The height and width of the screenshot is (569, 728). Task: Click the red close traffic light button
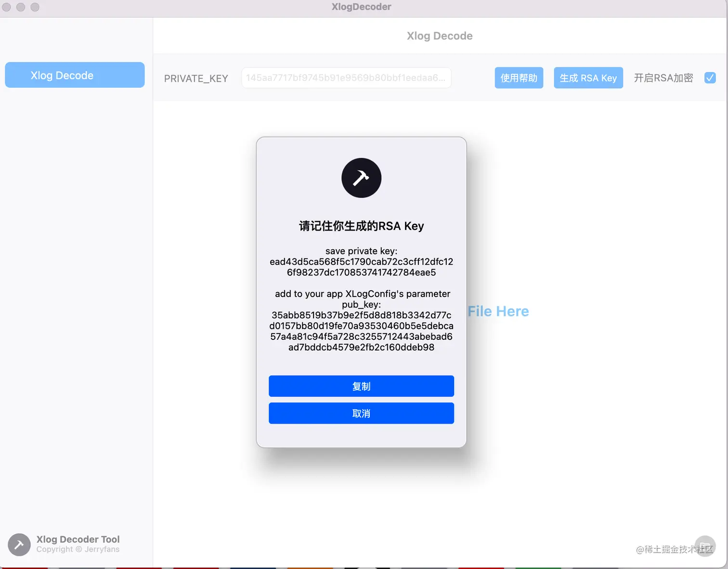(7, 7)
